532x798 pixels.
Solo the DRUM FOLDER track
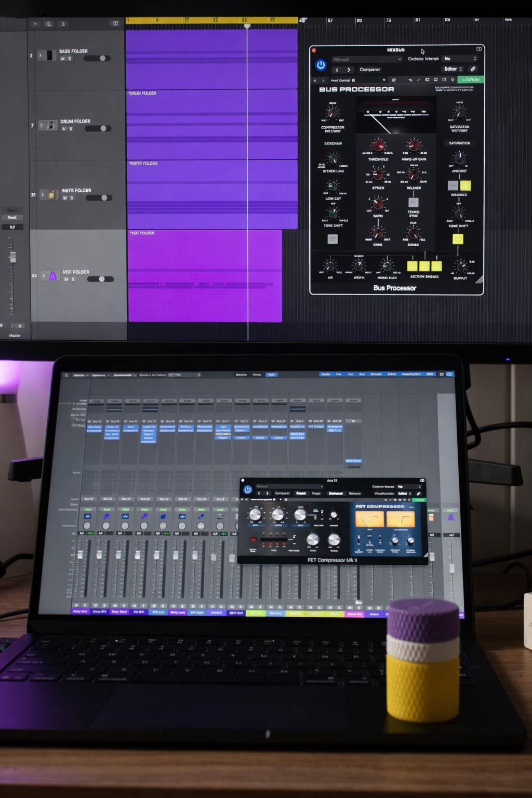[71, 128]
